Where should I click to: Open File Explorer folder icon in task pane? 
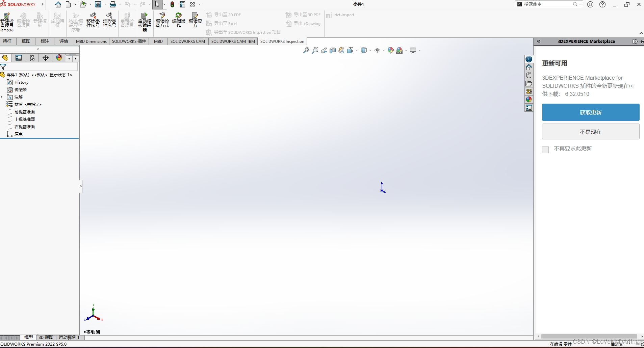pyautogui.click(x=529, y=83)
